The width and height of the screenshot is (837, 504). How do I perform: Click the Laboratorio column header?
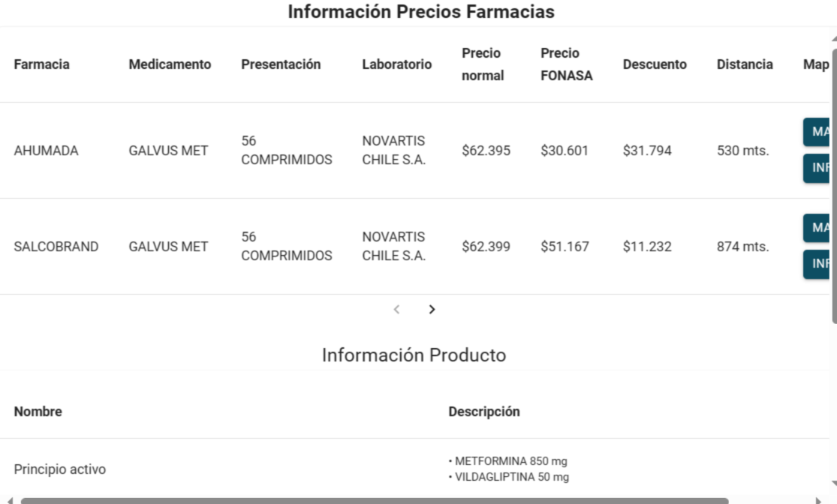pyautogui.click(x=396, y=64)
